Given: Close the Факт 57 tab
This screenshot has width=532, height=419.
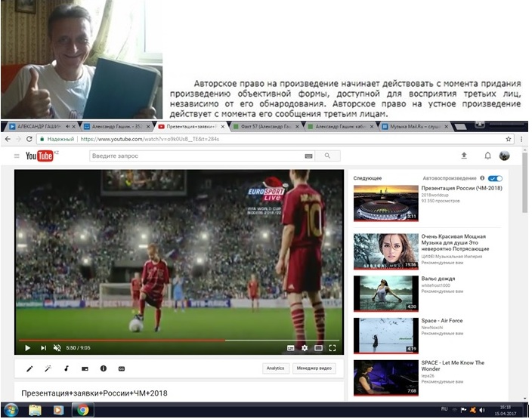Looking at the screenshot, I should [x=297, y=126].
